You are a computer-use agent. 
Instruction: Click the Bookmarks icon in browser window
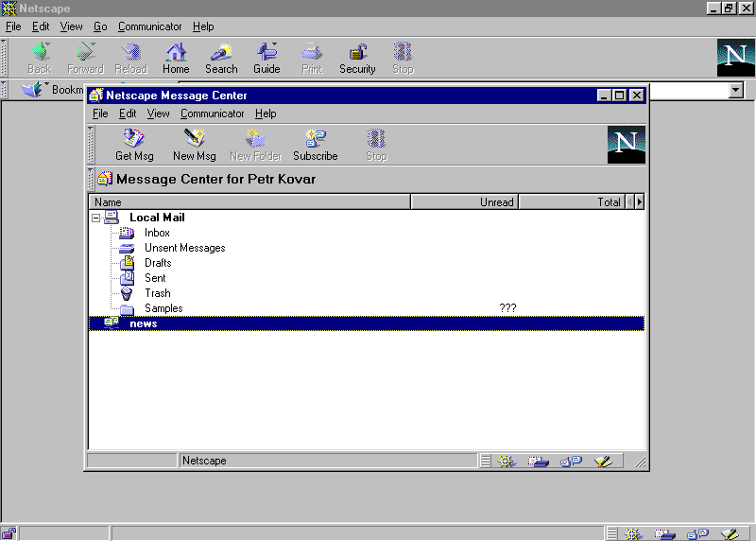pos(32,90)
